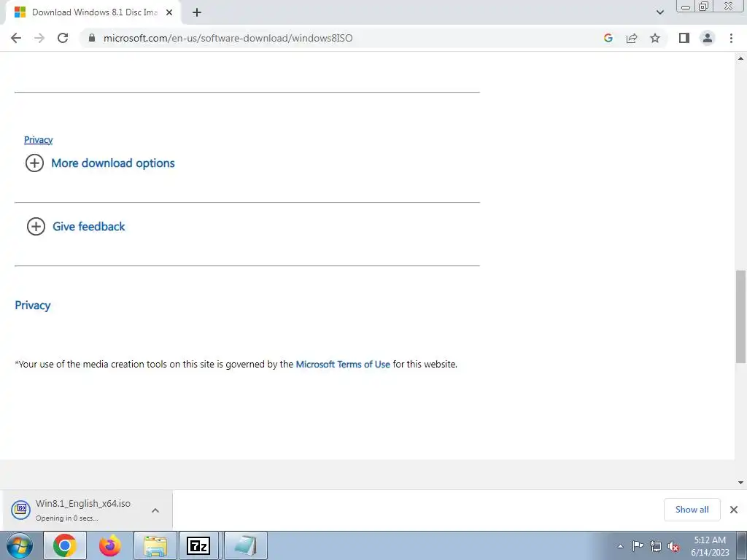Open the clock showing 5:12 AM
Screen dimensions: 747x560
tap(710, 546)
